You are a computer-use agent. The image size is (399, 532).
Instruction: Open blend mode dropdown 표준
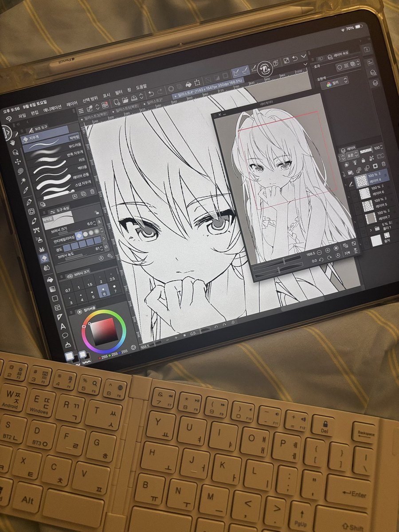[352, 155]
